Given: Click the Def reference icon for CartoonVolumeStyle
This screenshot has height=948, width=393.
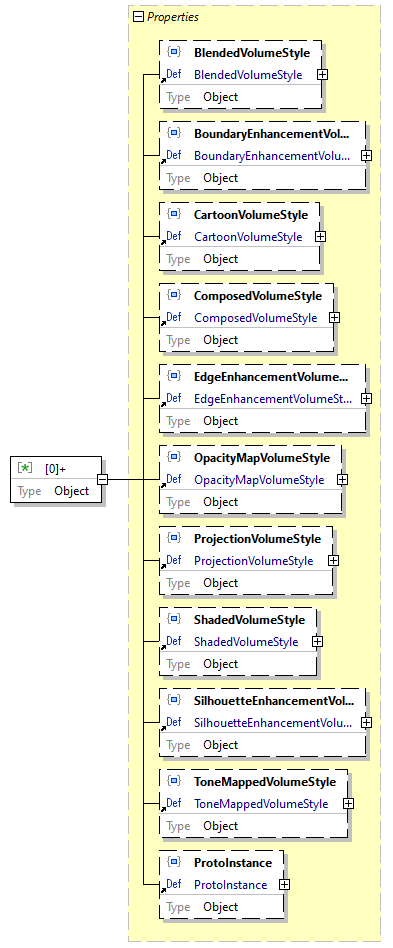Looking at the screenshot, I should point(172,236).
